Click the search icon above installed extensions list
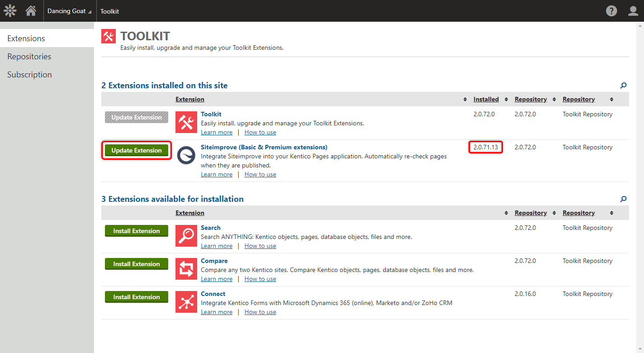 [623, 86]
